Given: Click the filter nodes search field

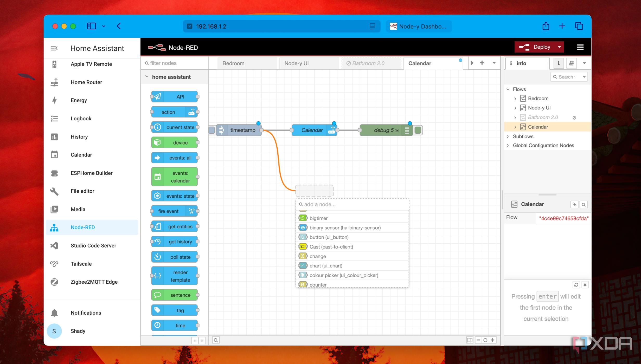Looking at the screenshot, I should [175, 63].
